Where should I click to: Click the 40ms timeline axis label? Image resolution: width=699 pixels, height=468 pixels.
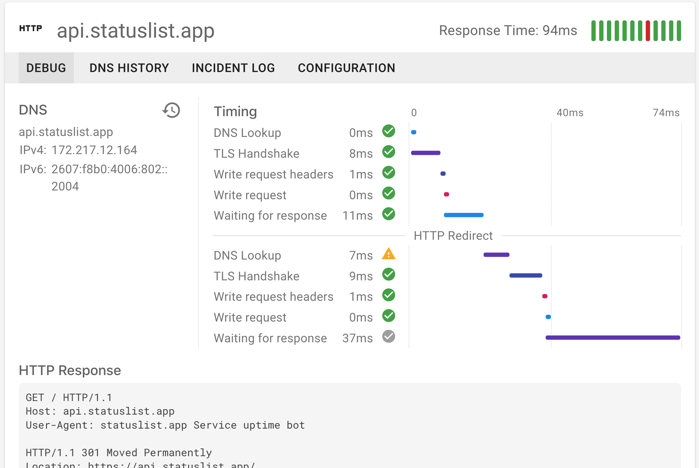pyautogui.click(x=570, y=113)
